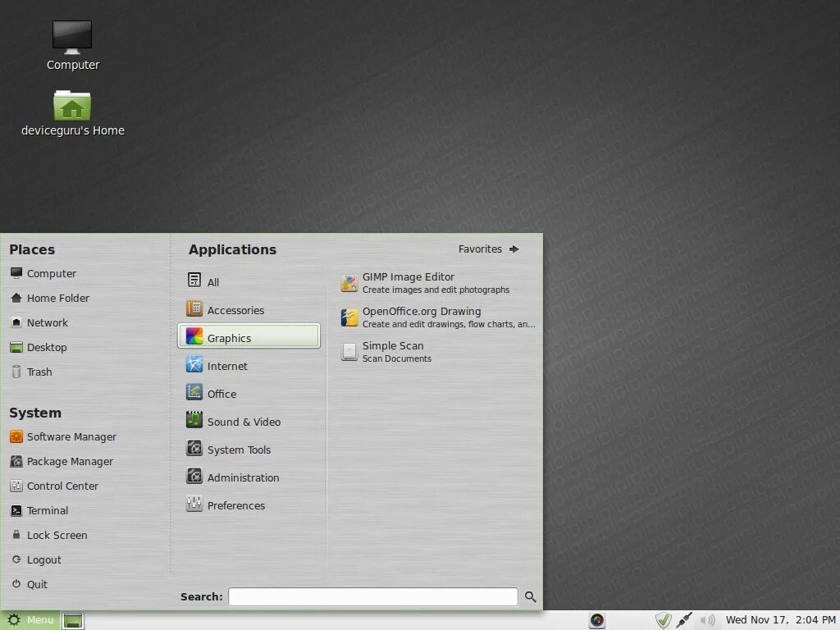Toggle the Menu button in the panel
840x630 pixels.
pyautogui.click(x=30, y=620)
